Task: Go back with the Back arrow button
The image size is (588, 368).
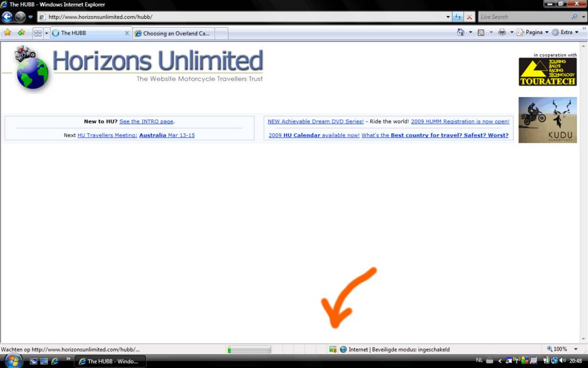Action: (7, 17)
